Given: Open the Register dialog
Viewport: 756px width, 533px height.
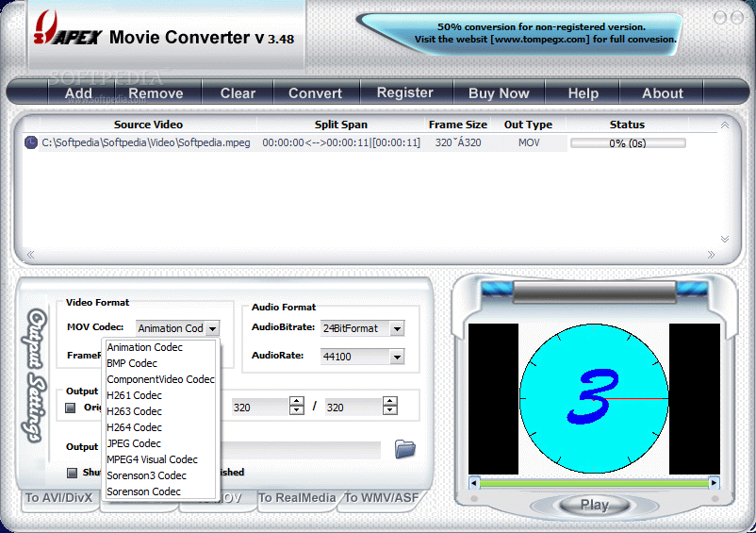Looking at the screenshot, I should tap(405, 92).
